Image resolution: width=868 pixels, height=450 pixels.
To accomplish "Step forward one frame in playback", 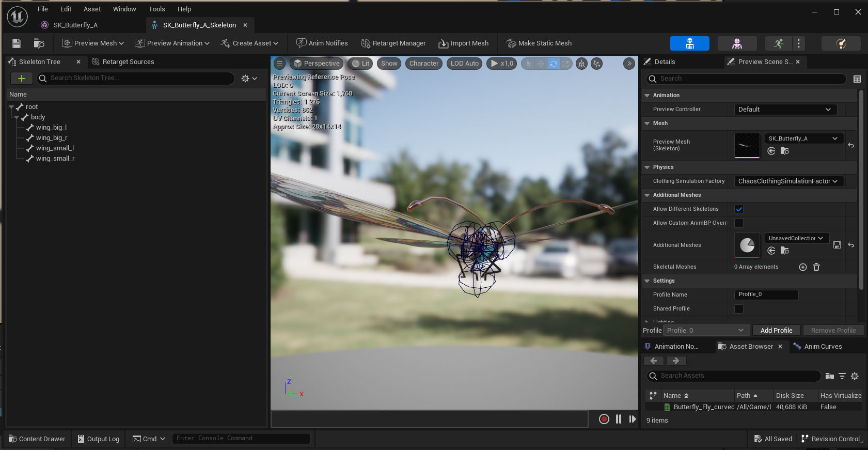I will [x=633, y=419].
